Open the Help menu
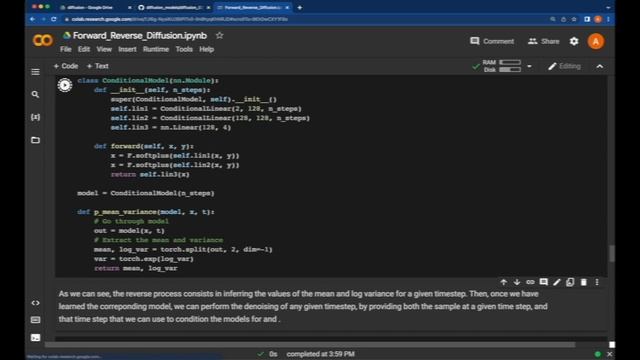 (x=207, y=49)
